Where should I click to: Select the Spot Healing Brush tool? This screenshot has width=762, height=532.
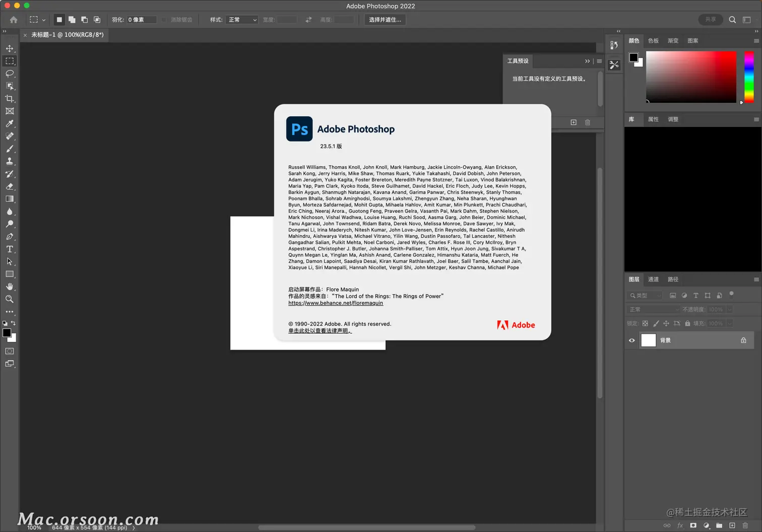tap(10, 136)
